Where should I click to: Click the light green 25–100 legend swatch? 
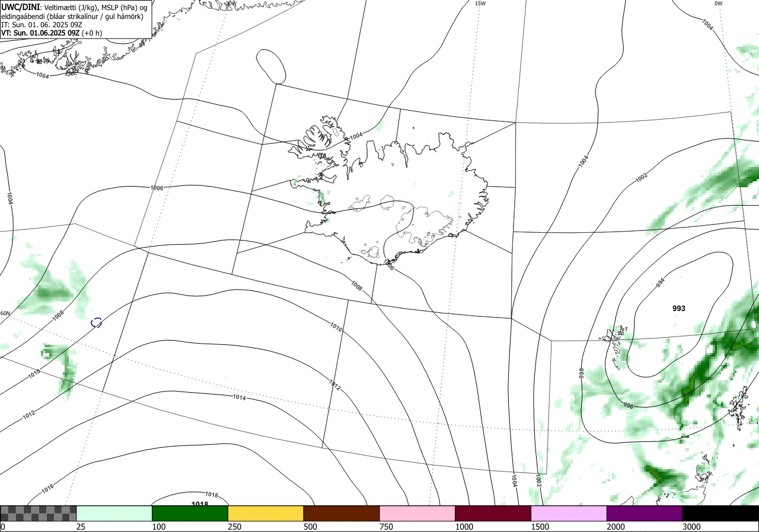tap(114, 513)
